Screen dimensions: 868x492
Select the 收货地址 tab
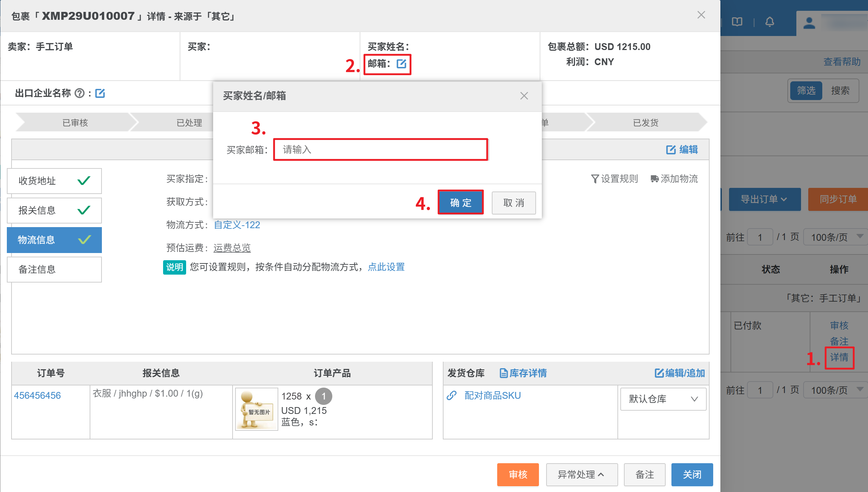pos(54,181)
